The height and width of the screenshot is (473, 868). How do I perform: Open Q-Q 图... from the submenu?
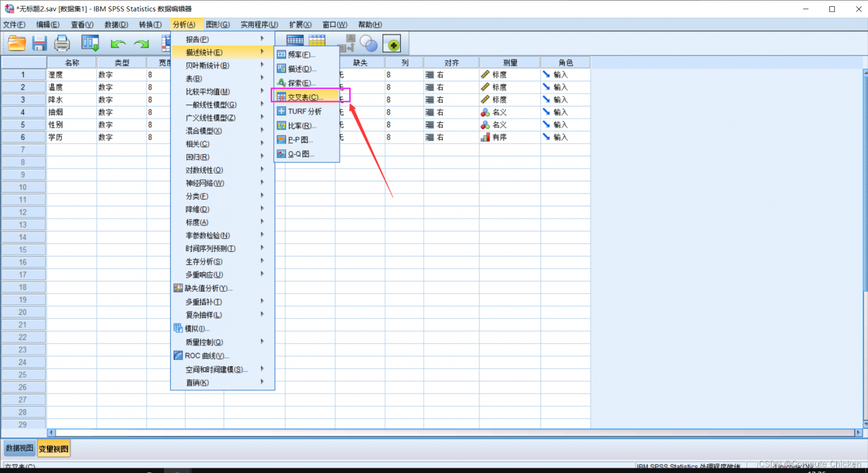[307, 154]
